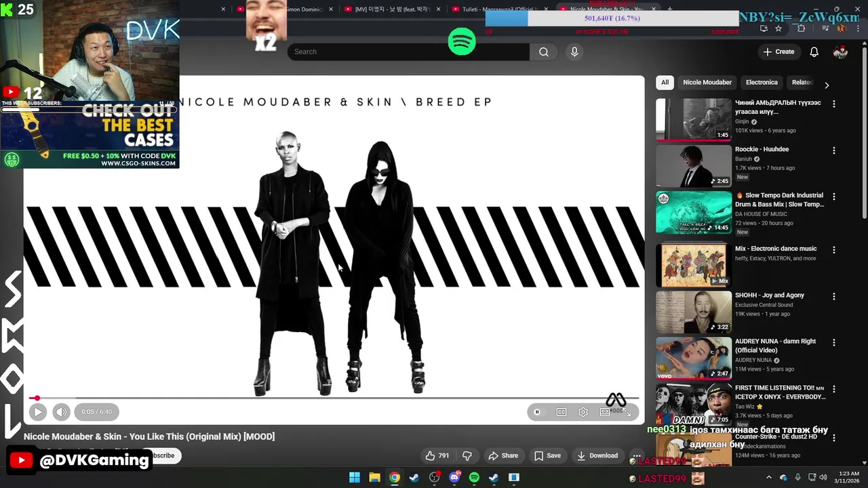Image resolution: width=868 pixels, height=488 pixels.
Task: Open the Windows Start menu
Action: 355,478
